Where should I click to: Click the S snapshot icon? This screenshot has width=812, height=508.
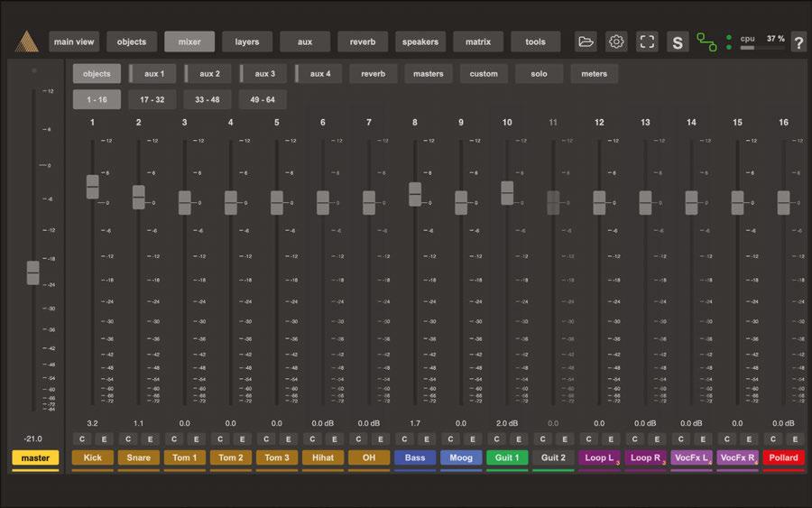[678, 42]
